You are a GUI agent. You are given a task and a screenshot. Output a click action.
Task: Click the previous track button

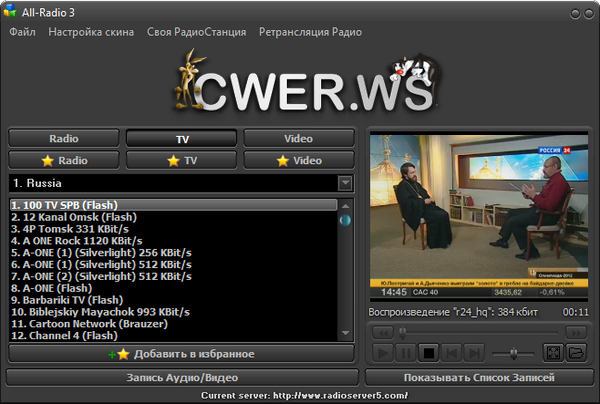click(x=452, y=353)
